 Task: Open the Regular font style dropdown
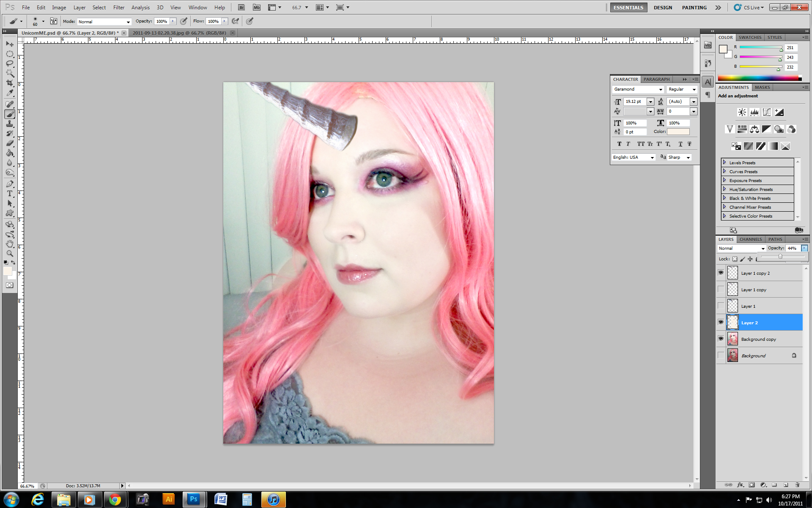682,89
